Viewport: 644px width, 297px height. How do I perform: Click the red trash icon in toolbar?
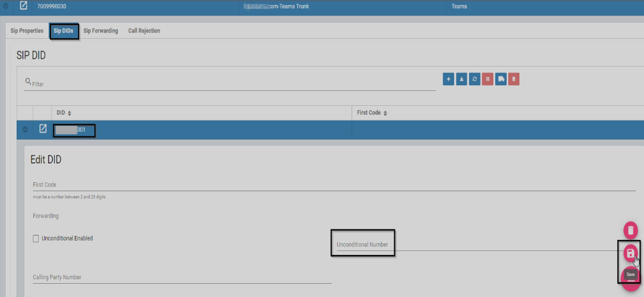pos(514,79)
